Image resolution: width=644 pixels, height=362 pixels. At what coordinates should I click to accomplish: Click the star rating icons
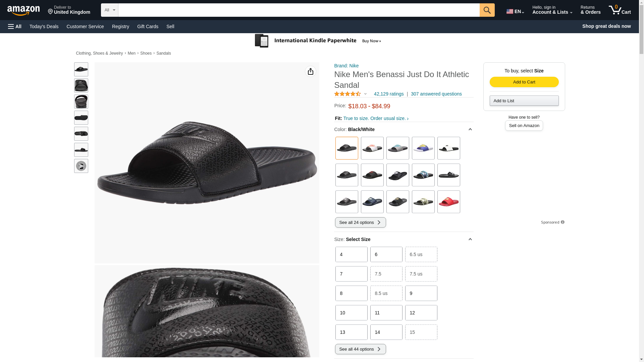pyautogui.click(x=347, y=94)
